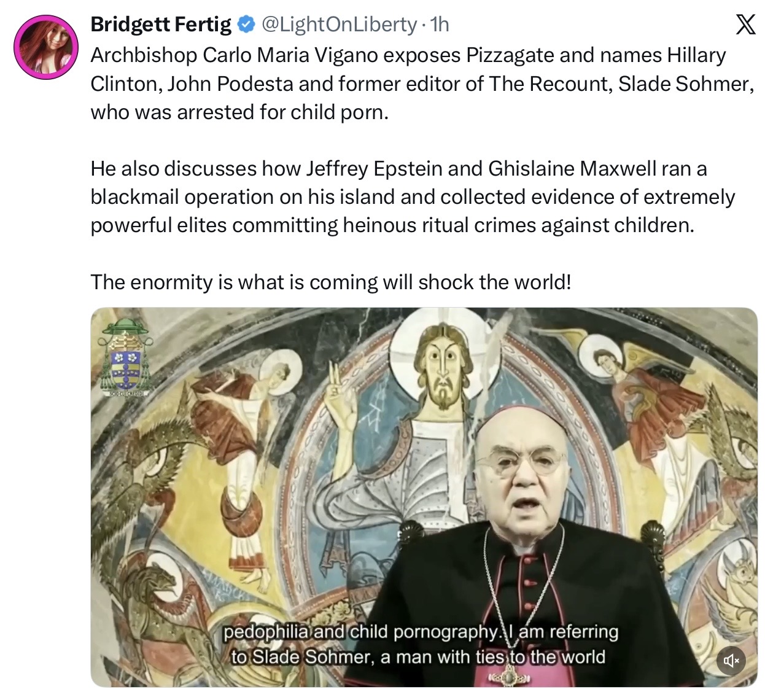
Task: Click the archbishop's pectoral cross
Action: 507,677
